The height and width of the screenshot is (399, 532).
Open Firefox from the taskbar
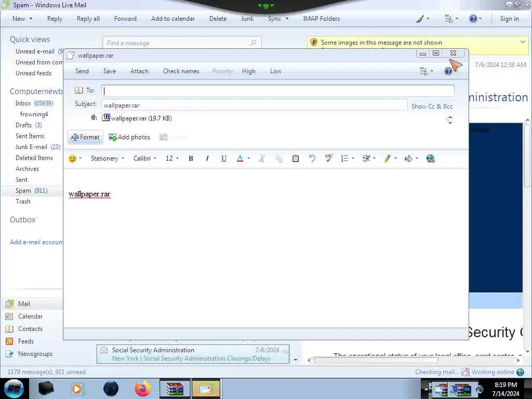click(142, 389)
